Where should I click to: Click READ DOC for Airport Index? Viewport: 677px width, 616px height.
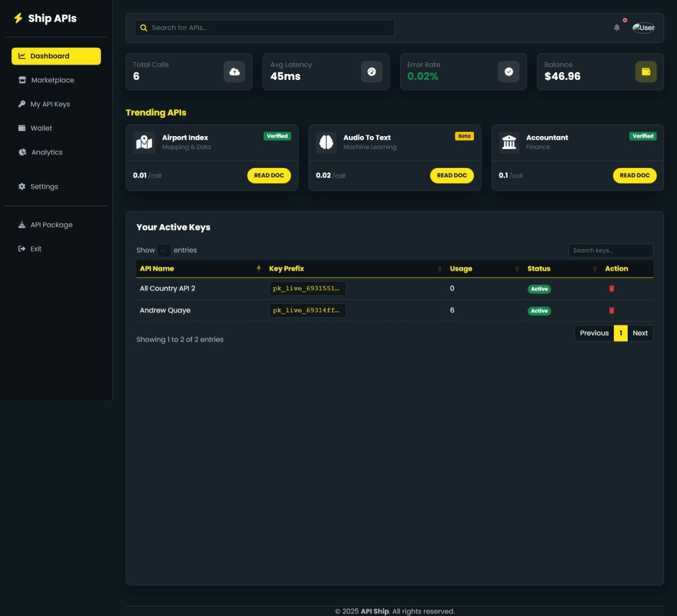point(269,175)
